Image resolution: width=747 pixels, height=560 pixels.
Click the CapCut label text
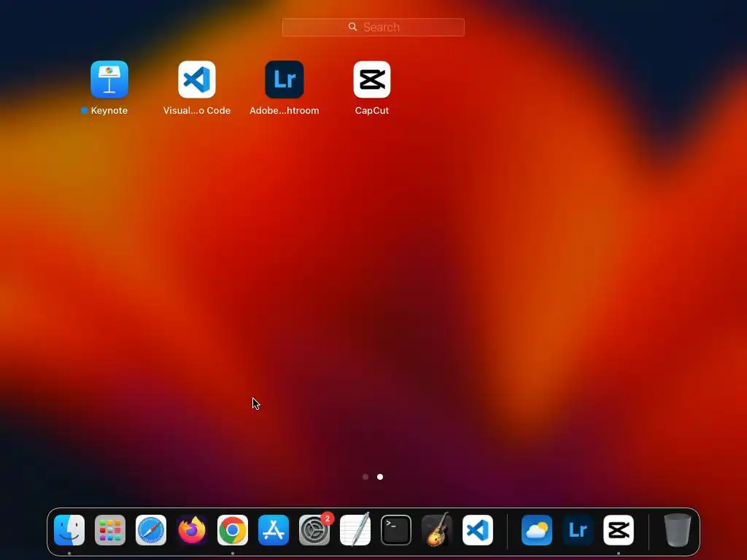(372, 111)
